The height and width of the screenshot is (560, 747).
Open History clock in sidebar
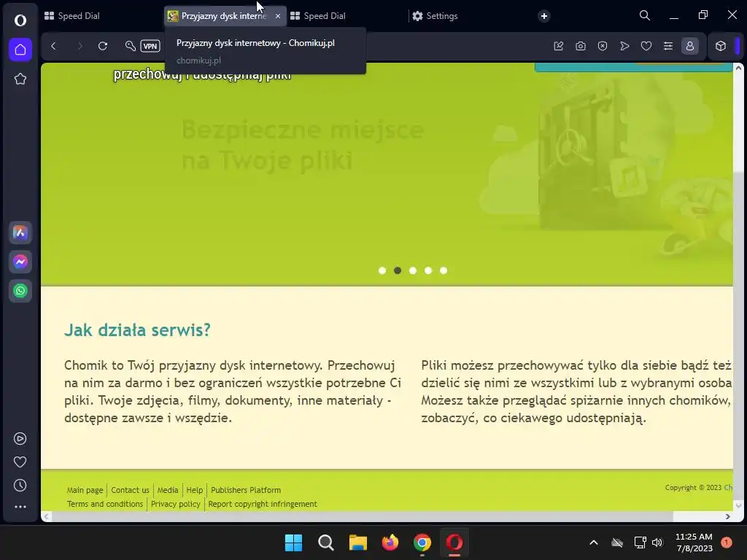tap(20, 485)
